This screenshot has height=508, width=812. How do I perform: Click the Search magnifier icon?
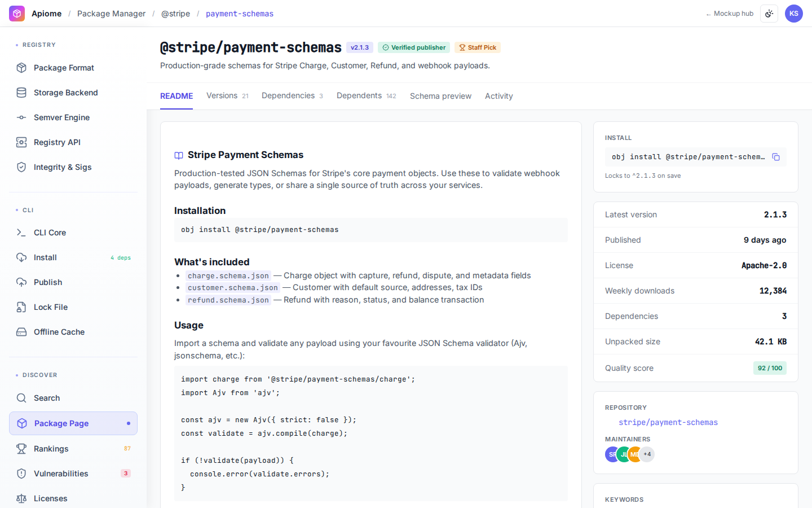[x=21, y=398]
